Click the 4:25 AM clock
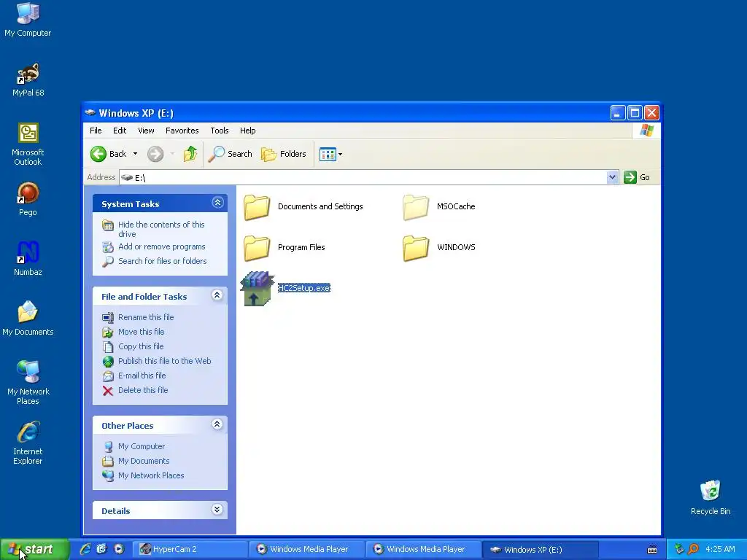 point(720,549)
